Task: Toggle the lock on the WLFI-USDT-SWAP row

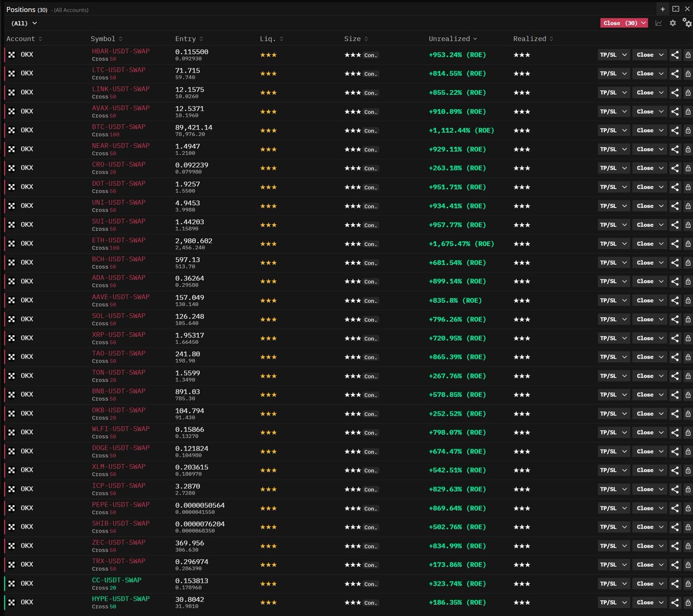Action: pyautogui.click(x=688, y=432)
